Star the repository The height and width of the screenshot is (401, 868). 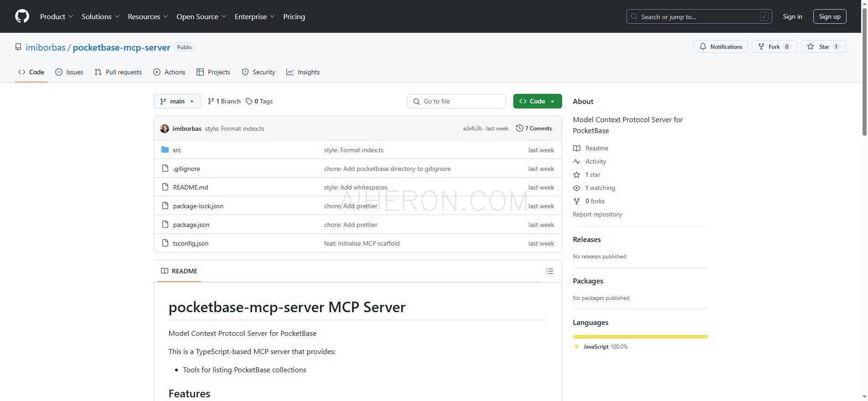point(823,46)
